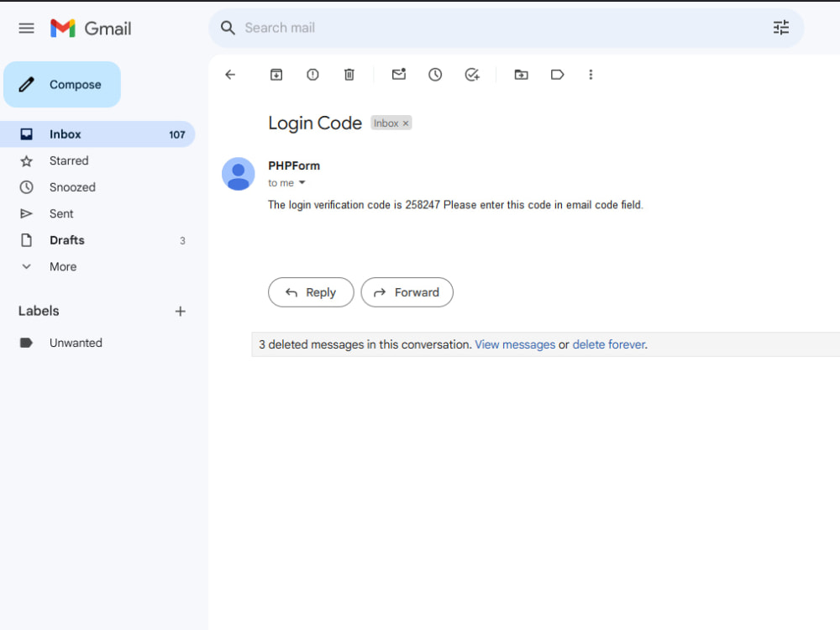840x630 pixels.
Task: Open the main menu hamburger icon
Action: coord(26,29)
